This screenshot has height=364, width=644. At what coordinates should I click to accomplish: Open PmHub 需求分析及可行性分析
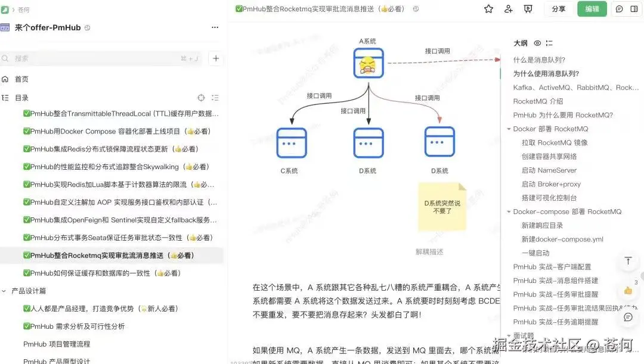(x=74, y=326)
